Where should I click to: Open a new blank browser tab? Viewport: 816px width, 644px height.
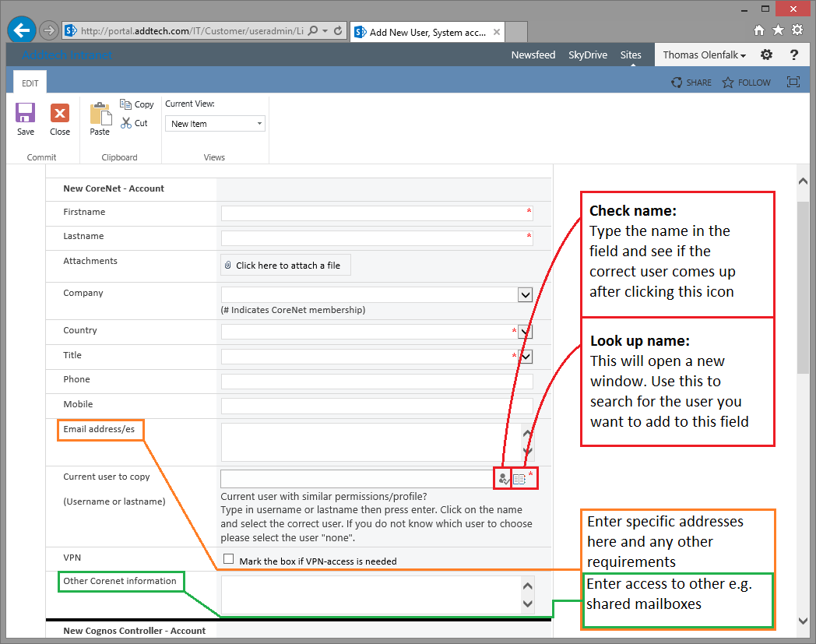(x=516, y=32)
